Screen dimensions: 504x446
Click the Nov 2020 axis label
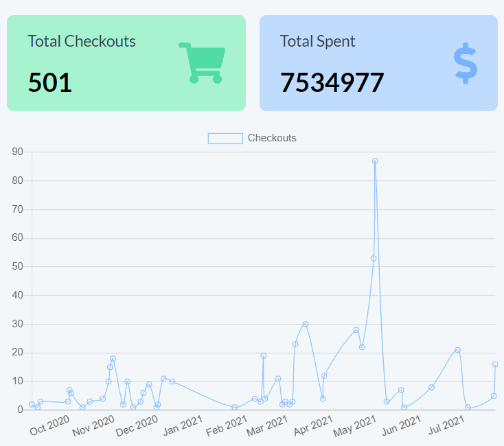coord(93,425)
